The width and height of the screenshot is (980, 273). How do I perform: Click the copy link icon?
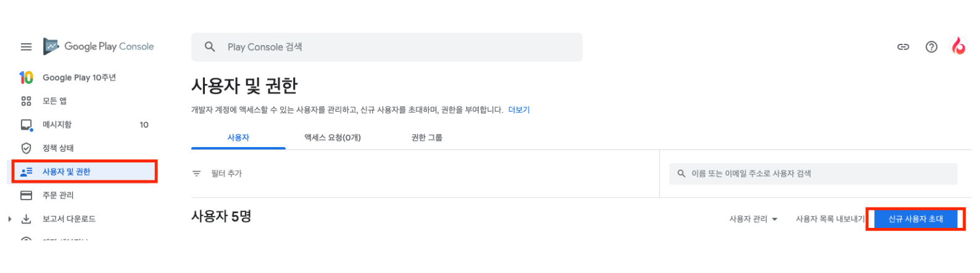tap(903, 47)
